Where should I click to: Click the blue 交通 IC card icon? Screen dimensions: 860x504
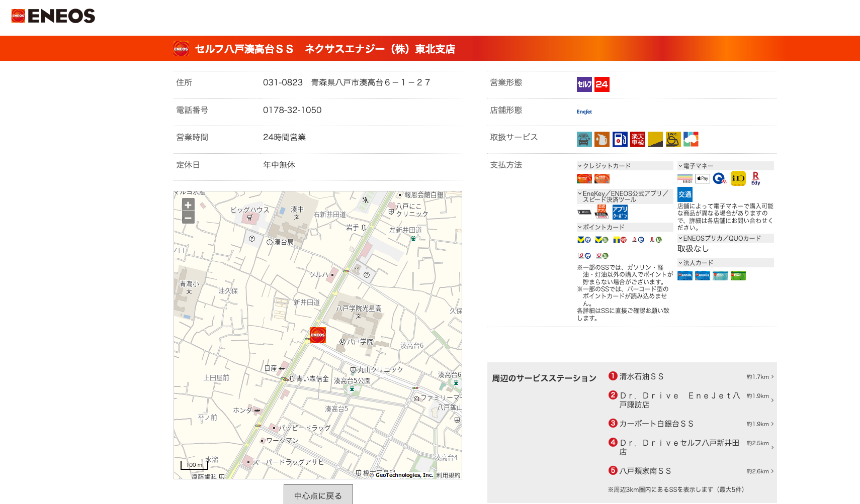point(685,194)
